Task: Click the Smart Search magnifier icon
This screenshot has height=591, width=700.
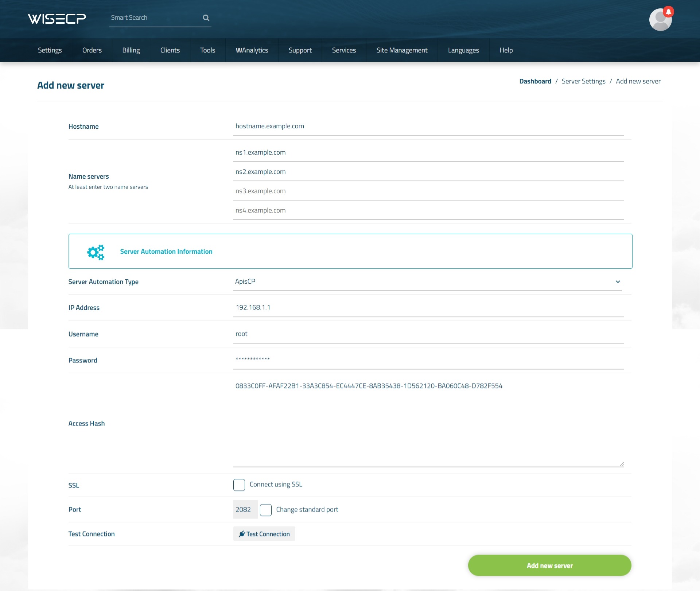Action: (x=206, y=18)
